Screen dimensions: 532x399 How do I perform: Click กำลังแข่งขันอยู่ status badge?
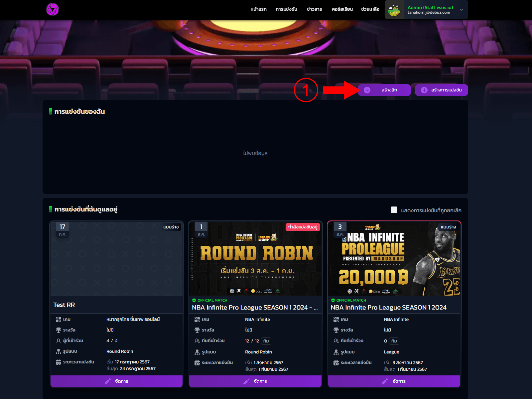303,227
